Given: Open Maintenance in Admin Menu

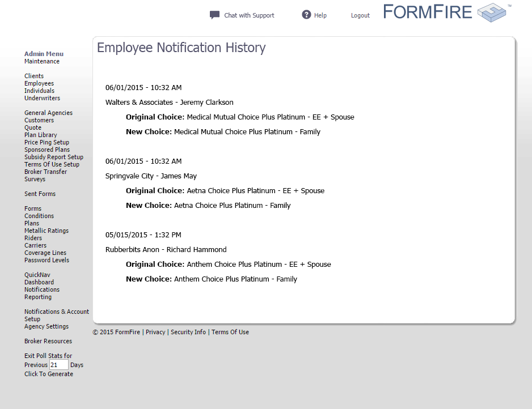Looking at the screenshot, I should [x=42, y=61].
